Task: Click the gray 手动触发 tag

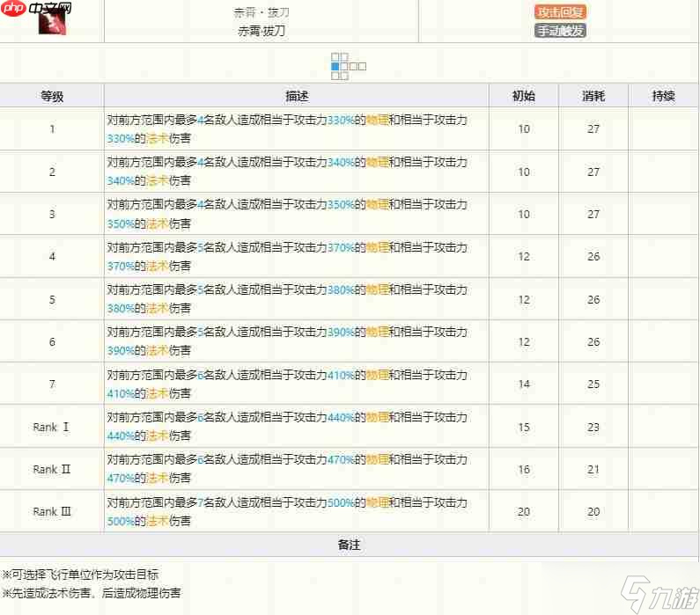Action: [x=559, y=31]
